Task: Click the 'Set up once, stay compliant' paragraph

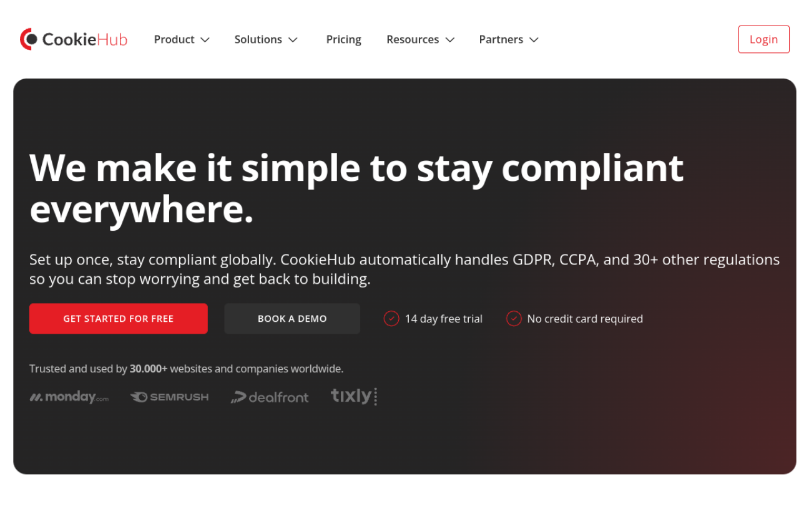Action: click(404, 269)
